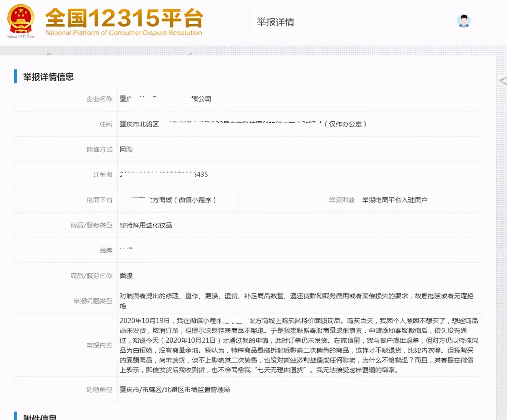
Task: Click the blue section marker beside 举报详情信息
Action: pyautogui.click(x=15, y=76)
